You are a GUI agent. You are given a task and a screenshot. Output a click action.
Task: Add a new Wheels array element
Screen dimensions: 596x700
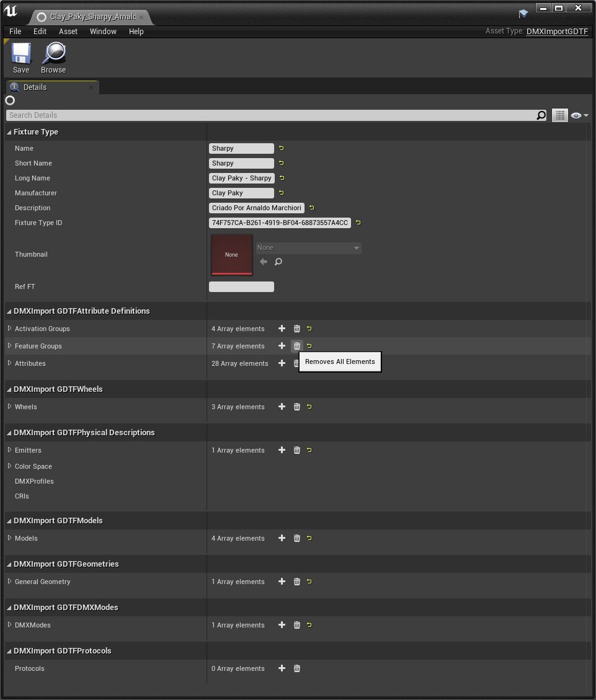pos(282,407)
